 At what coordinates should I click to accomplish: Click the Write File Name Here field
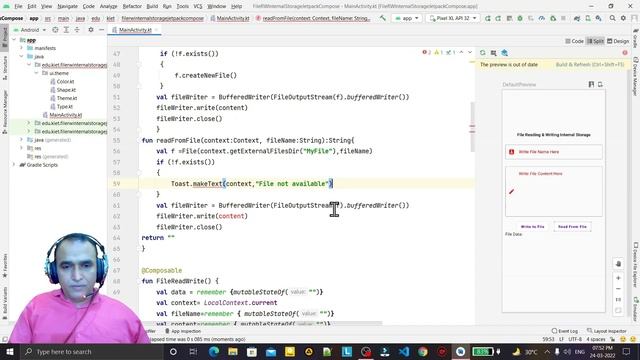click(553, 152)
